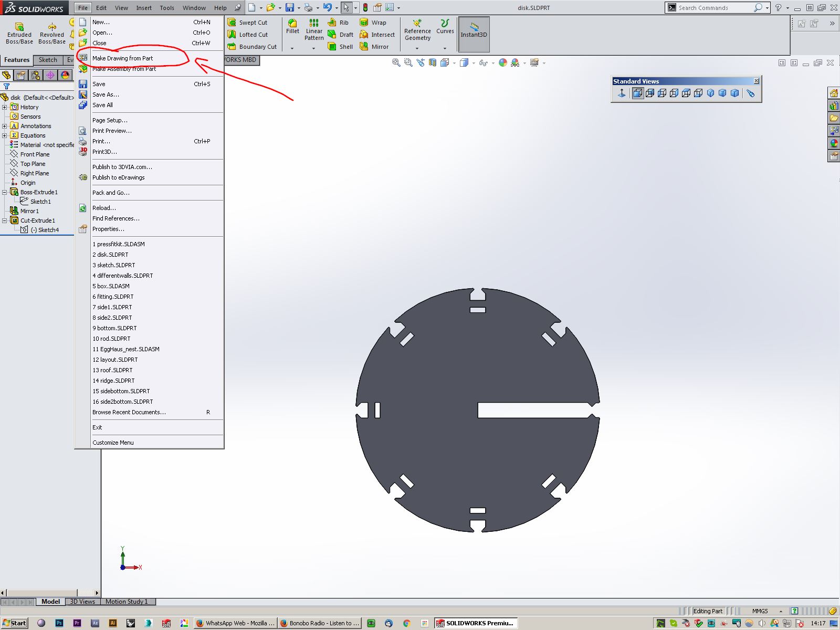The height and width of the screenshot is (630, 840).
Task: Choose Save As from File menu
Action: point(150,94)
